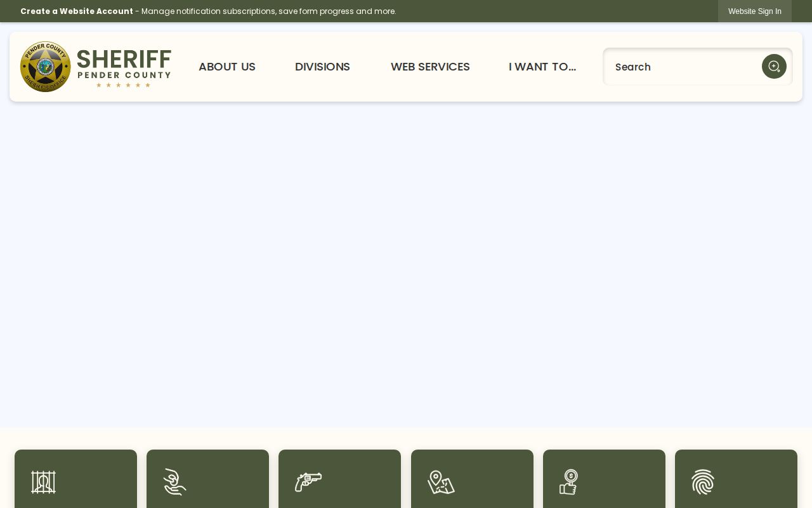Open the I Want To... menu
The height and width of the screenshot is (508, 812).
[542, 67]
